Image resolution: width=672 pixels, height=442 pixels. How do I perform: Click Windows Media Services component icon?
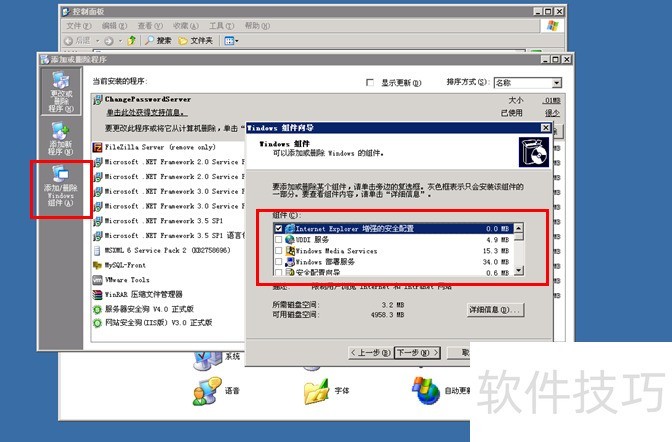pos(290,251)
